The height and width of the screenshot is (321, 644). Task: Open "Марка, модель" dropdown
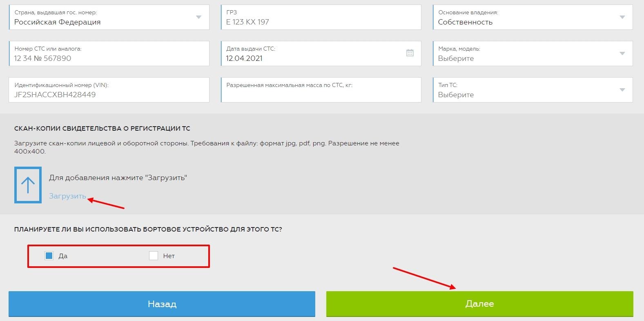533,53
